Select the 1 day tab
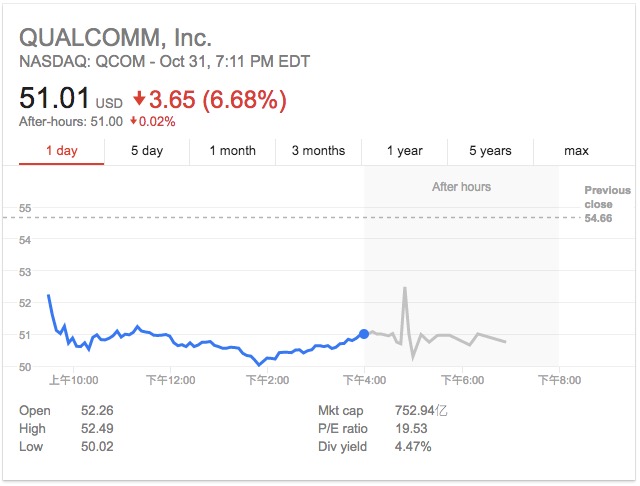Screen dimensions: 640x486 pyautogui.click(x=61, y=151)
